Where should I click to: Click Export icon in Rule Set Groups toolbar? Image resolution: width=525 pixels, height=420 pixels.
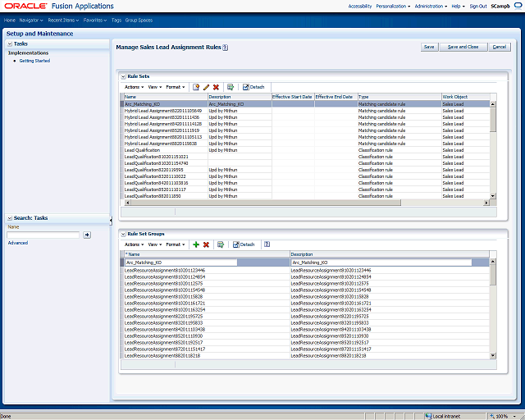click(x=221, y=244)
